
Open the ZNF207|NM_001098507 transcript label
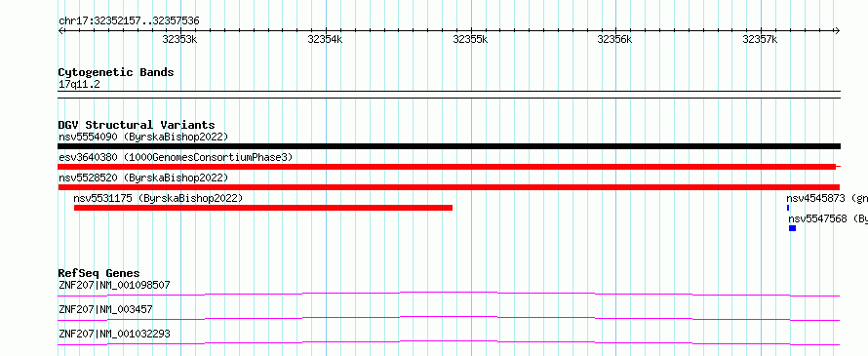pyautogui.click(x=114, y=285)
